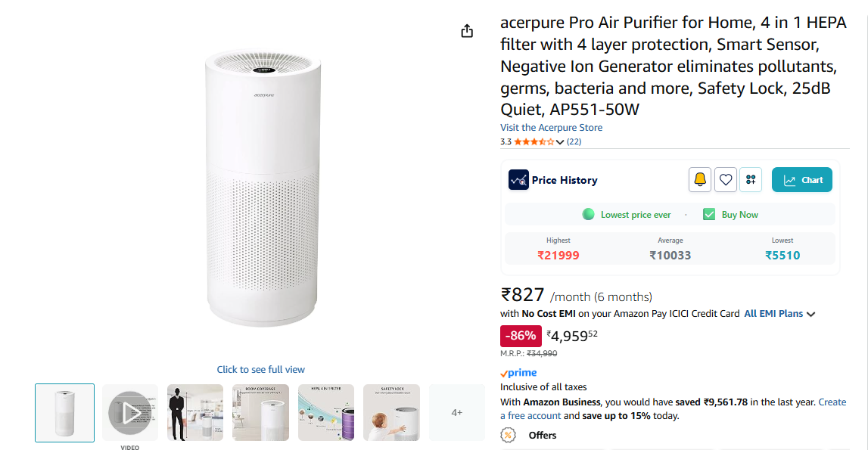Viewport: 868px width, 450px height.
Task: Select the room coverage thumbnail
Action: click(x=260, y=412)
